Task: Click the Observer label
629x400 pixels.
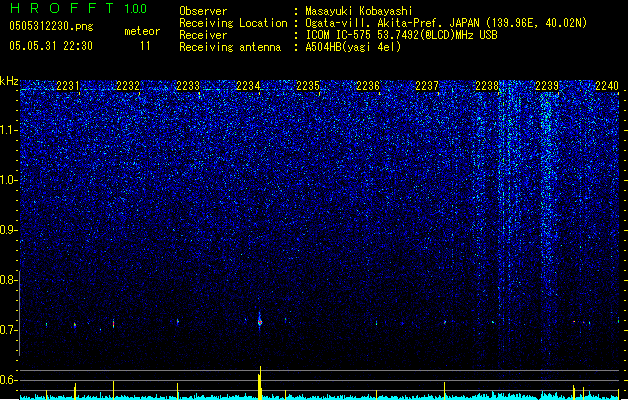Action: pyautogui.click(x=203, y=11)
